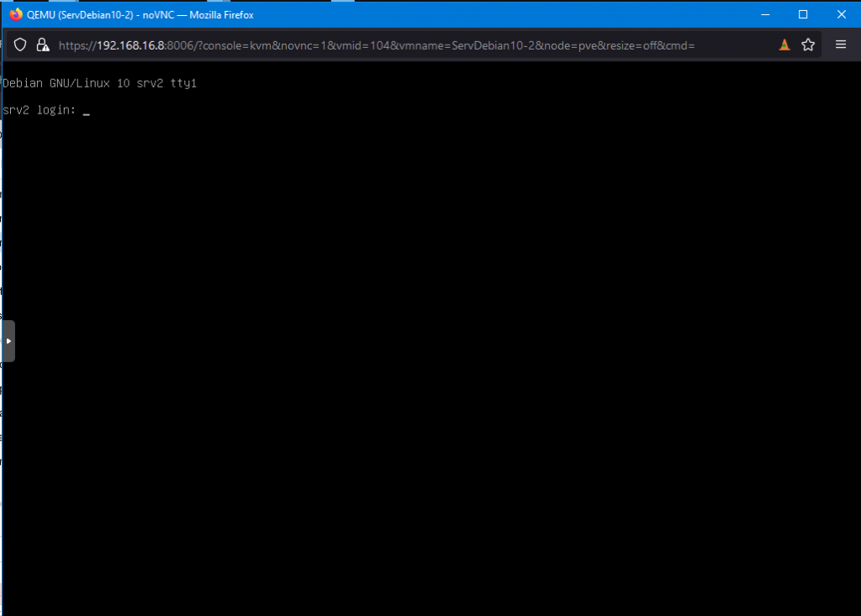Expand the noVNC control bar handle

click(x=8, y=341)
